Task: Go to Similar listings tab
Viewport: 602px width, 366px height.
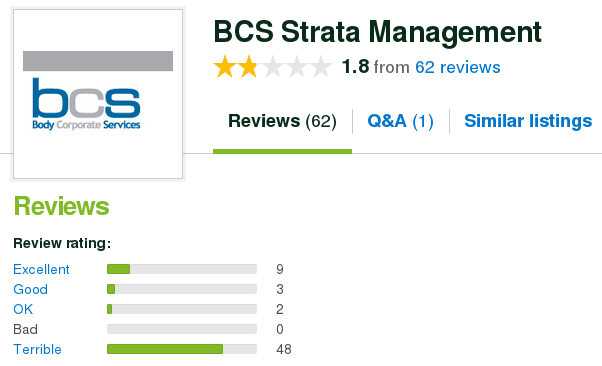Action: [528, 121]
